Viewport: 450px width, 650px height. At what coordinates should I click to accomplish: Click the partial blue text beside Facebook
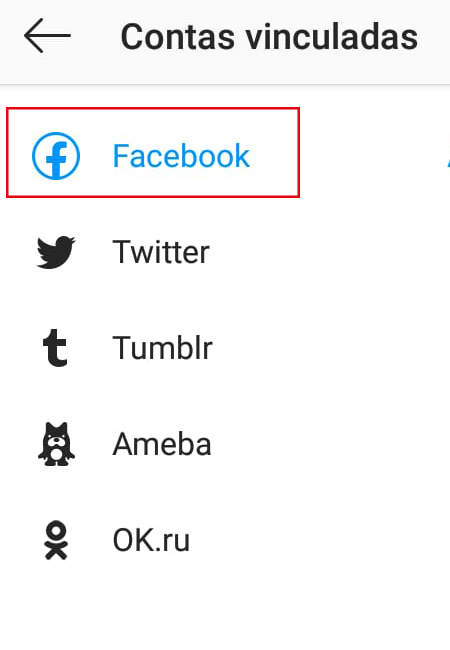click(448, 156)
